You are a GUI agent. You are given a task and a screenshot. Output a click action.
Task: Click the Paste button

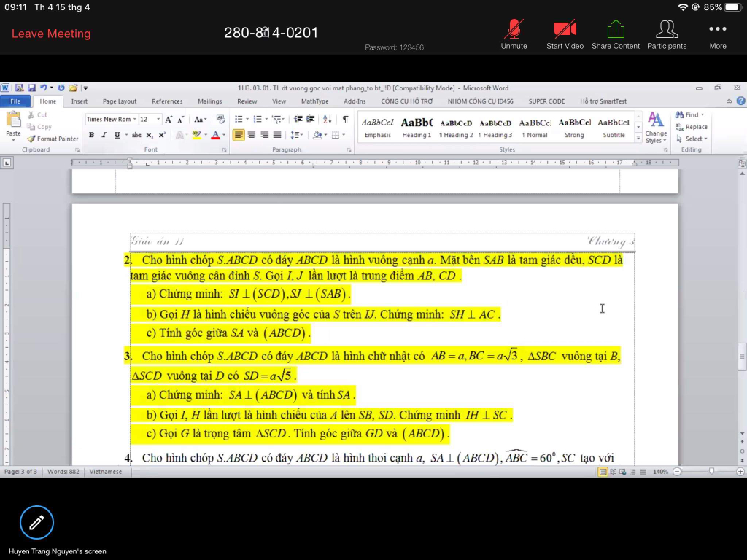pos(13,125)
